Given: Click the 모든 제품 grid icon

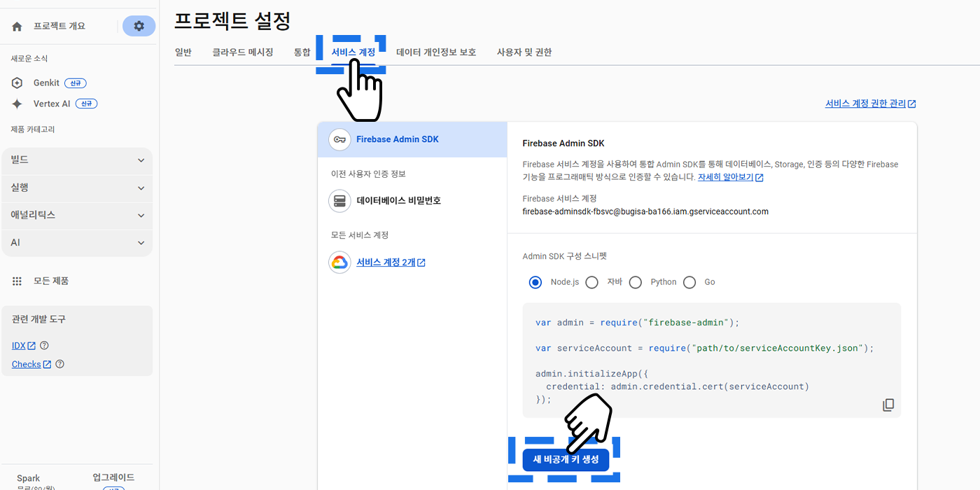Looking at the screenshot, I should click(x=17, y=281).
